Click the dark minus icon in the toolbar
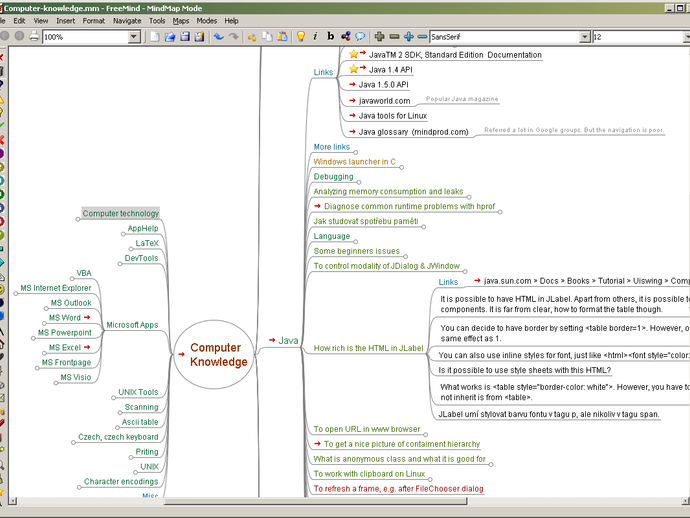 click(394, 37)
